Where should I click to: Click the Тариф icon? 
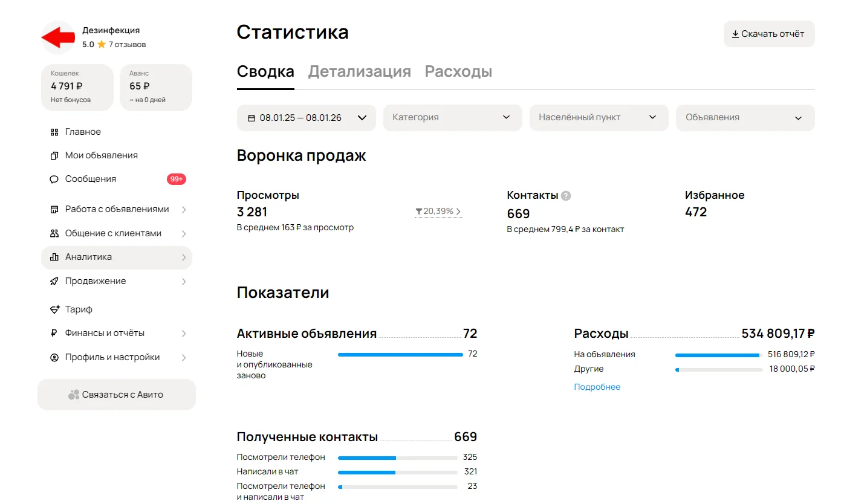point(54,309)
